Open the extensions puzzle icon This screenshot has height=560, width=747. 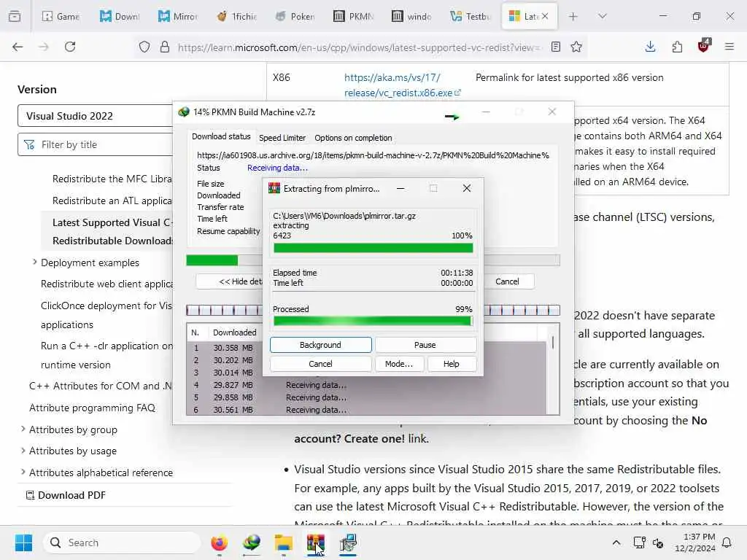point(677,47)
